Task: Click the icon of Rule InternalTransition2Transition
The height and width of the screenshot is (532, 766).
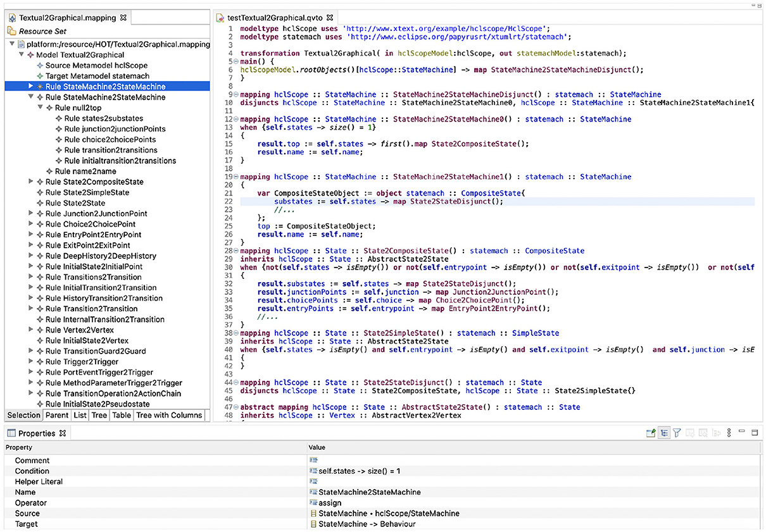Action: click(39, 319)
